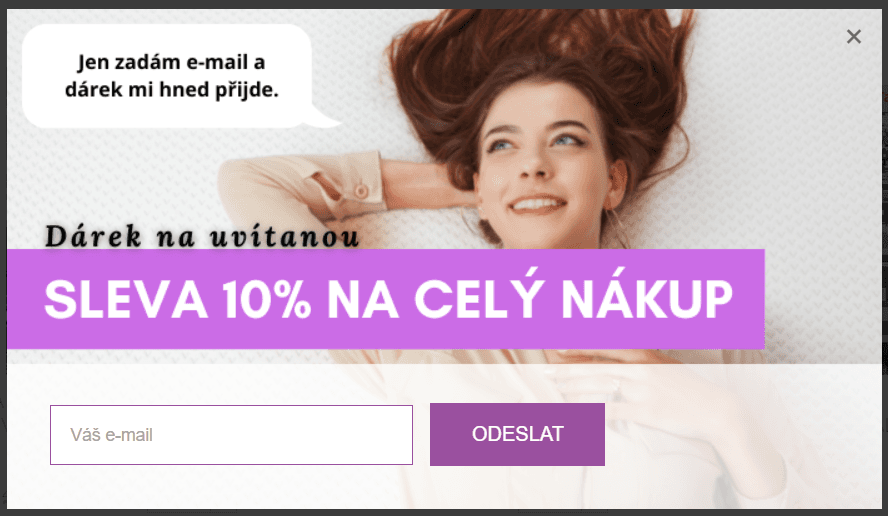Viewport: 888px width, 516px height.
Task: Click the speech bubble tail pointer
Action: click(324, 119)
